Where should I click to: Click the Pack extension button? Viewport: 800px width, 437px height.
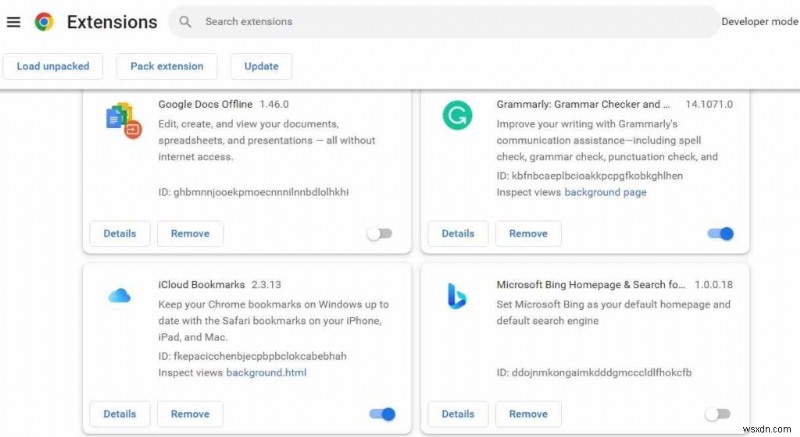[x=167, y=66]
